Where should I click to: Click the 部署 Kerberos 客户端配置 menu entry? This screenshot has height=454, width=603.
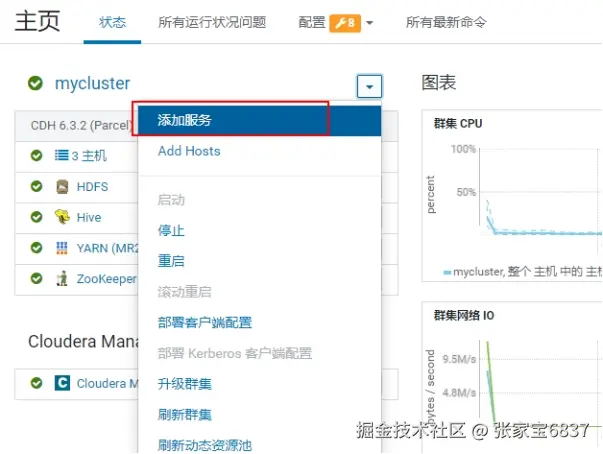click(235, 353)
